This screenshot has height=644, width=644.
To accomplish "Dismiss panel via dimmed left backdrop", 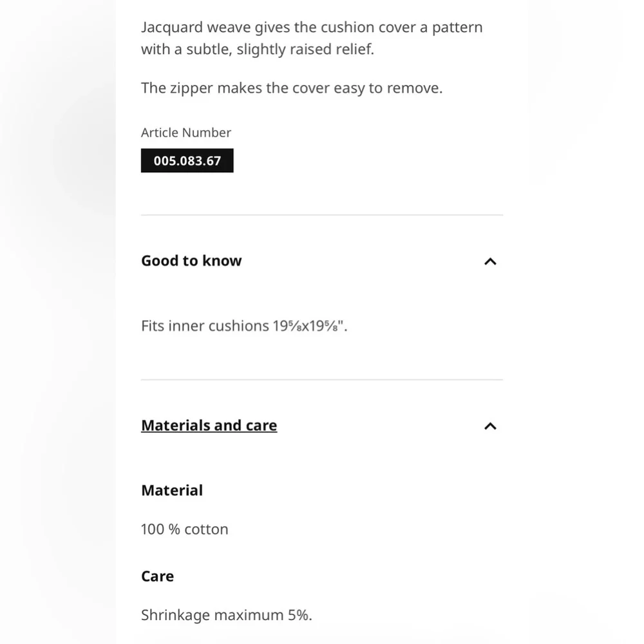I will [57, 322].
